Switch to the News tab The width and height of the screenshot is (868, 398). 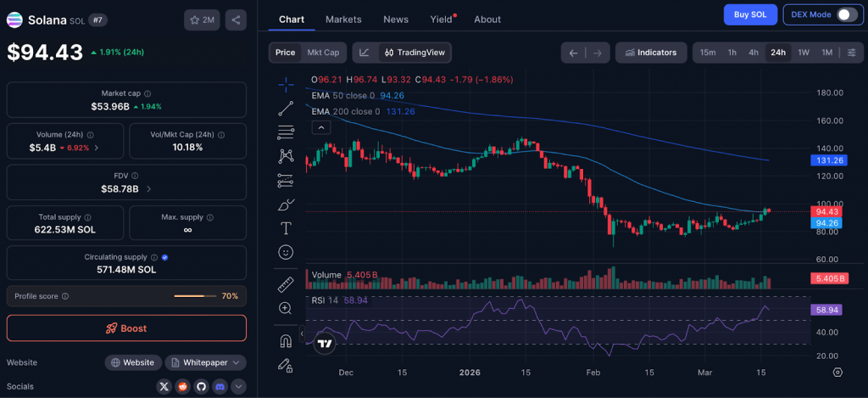pos(395,19)
